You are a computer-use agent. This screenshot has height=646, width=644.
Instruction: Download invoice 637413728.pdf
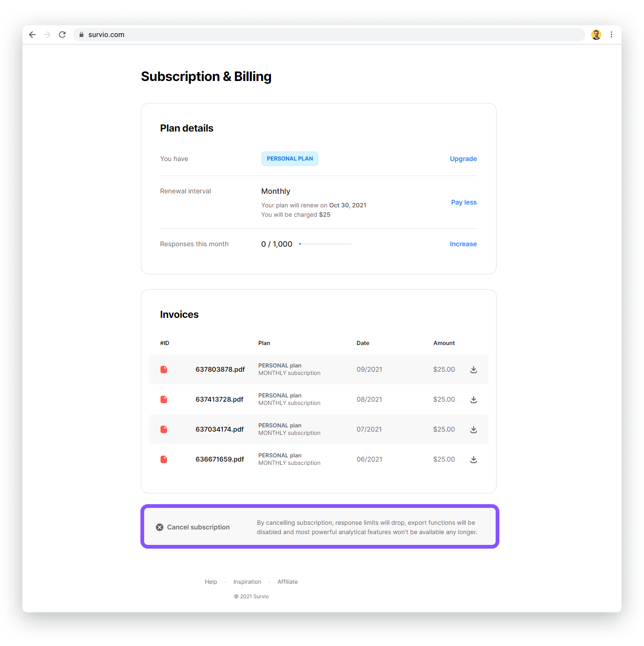point(474,399)
